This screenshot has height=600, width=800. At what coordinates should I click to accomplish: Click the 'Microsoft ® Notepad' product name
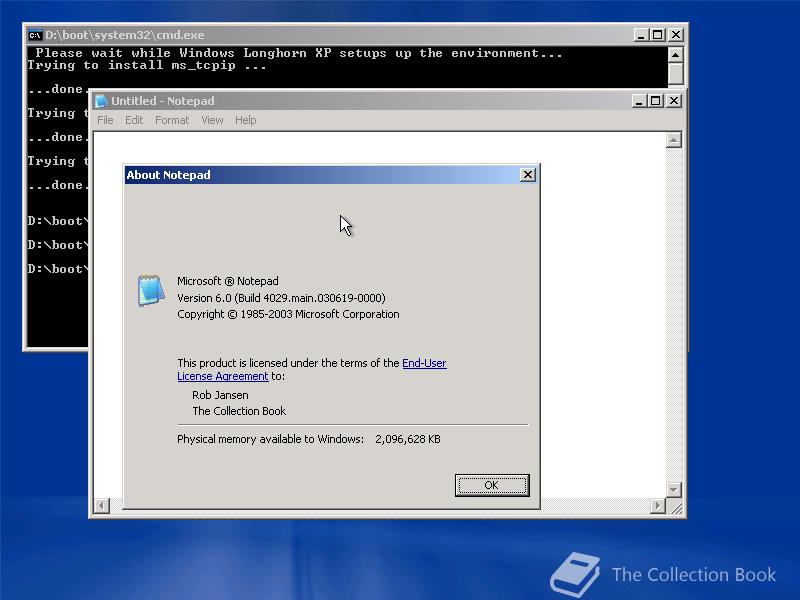coord(228,281)
